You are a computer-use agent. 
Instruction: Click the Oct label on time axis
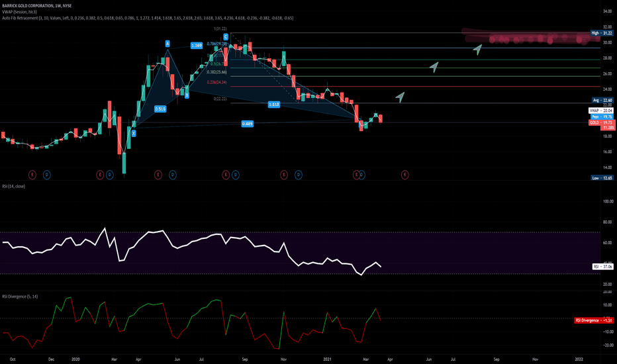[12, 359]
